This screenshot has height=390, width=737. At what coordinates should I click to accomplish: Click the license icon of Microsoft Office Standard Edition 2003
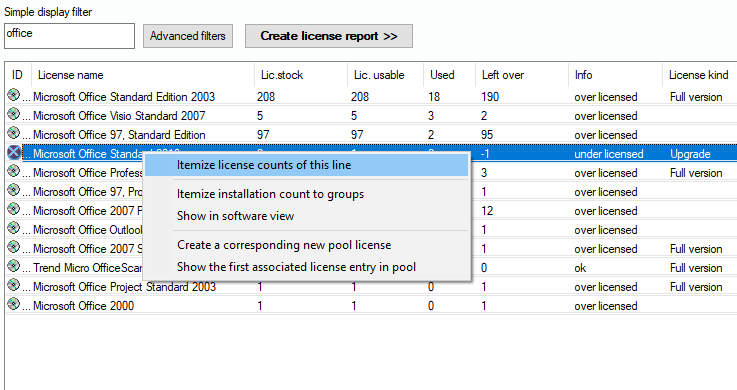pos(14,95)
